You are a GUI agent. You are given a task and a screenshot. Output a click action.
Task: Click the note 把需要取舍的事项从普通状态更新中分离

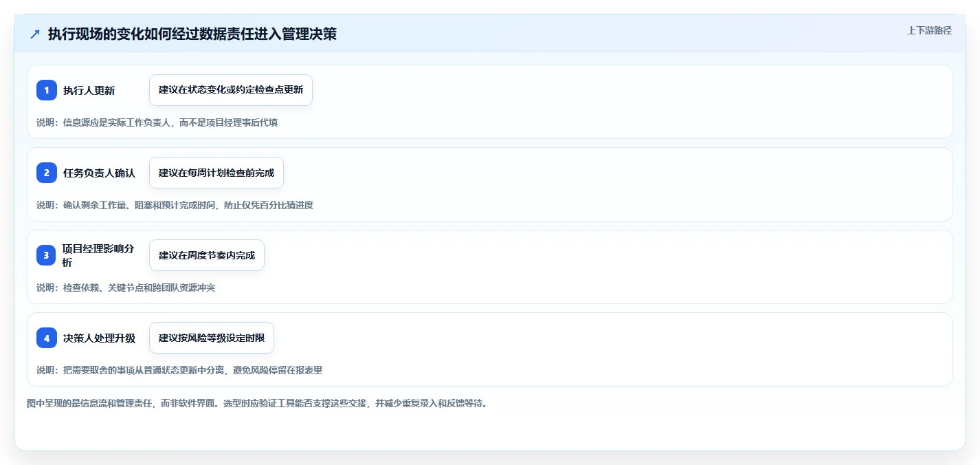(144, 370)
